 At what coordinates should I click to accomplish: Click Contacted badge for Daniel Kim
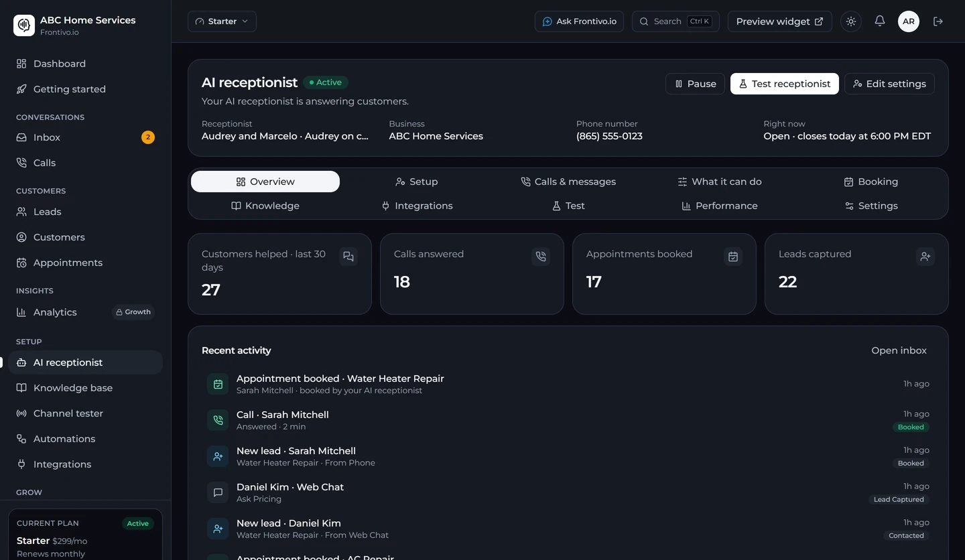point(906,535)
